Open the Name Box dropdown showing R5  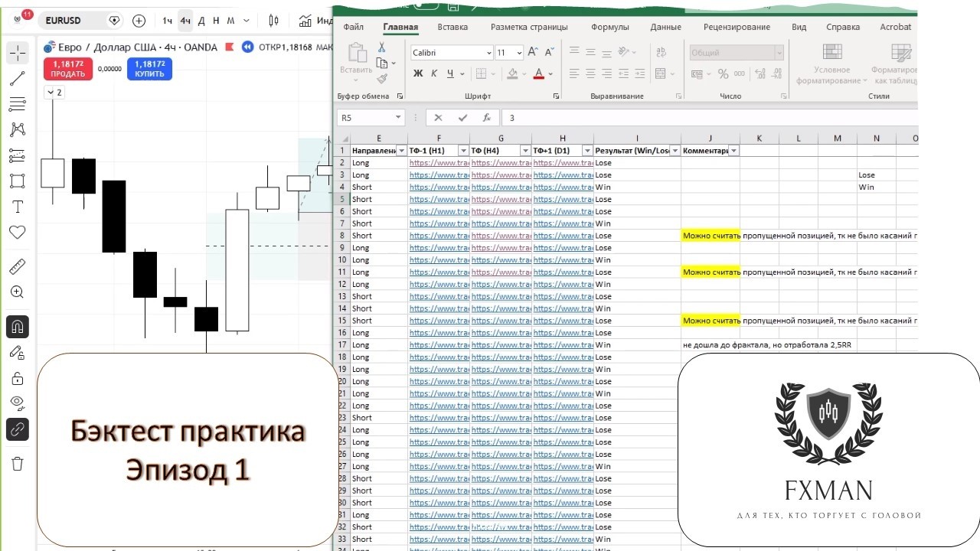(x=398, y=118)
